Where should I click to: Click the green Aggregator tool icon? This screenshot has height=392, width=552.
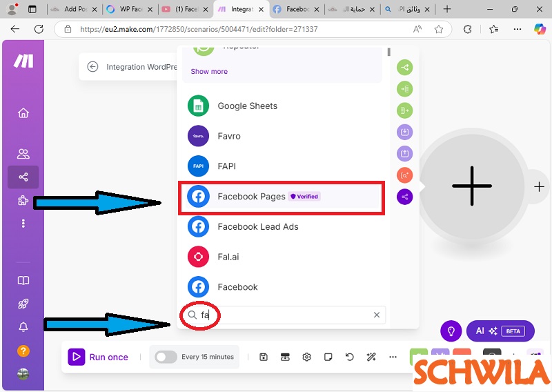tap(405, 110)
